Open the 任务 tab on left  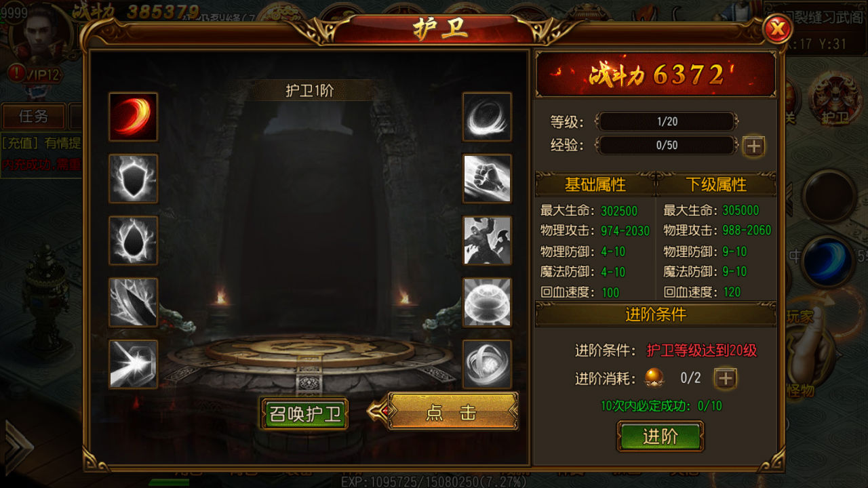click(33, 117)
